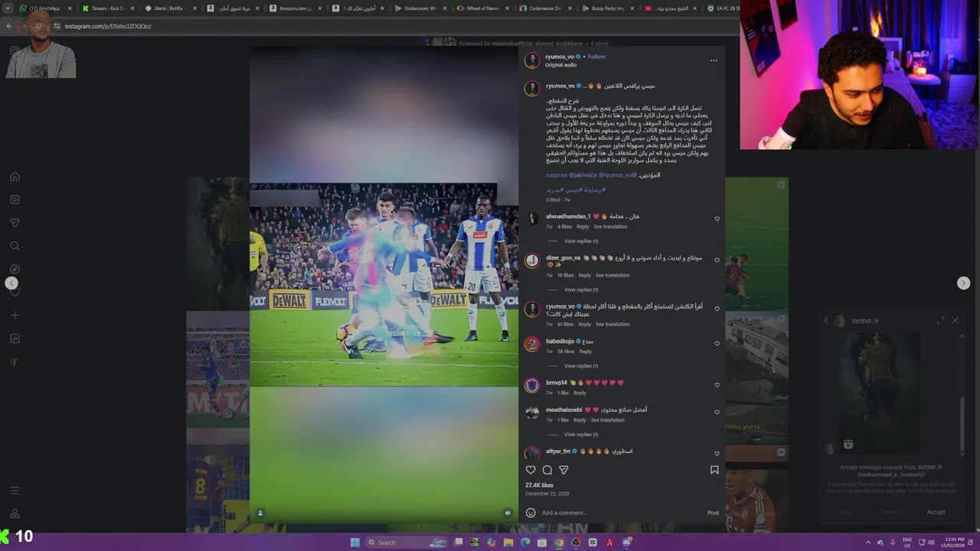Viewport: 980px width, 551px height.
Task: Switch to Wheel of Names tab
Action: (x=483, y=8)
